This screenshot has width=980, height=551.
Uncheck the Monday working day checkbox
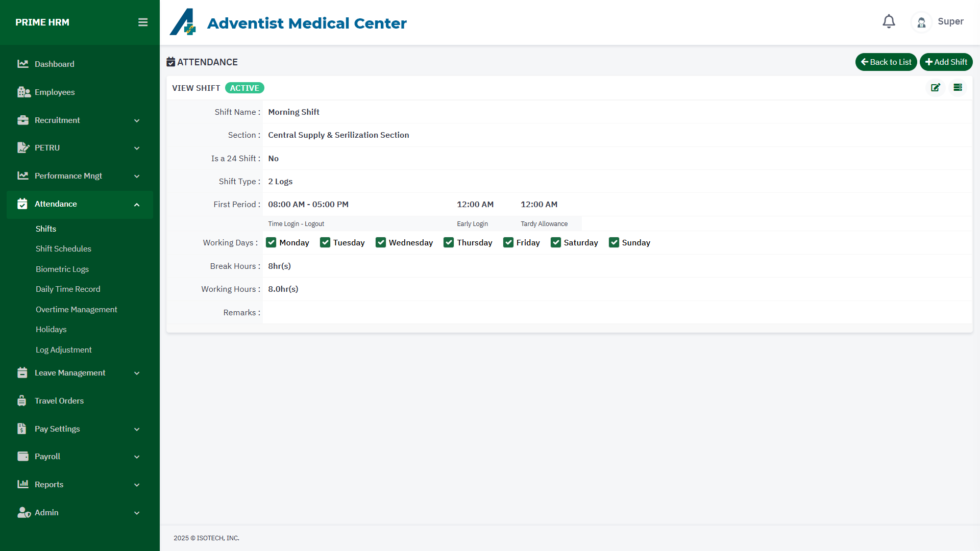271,243
